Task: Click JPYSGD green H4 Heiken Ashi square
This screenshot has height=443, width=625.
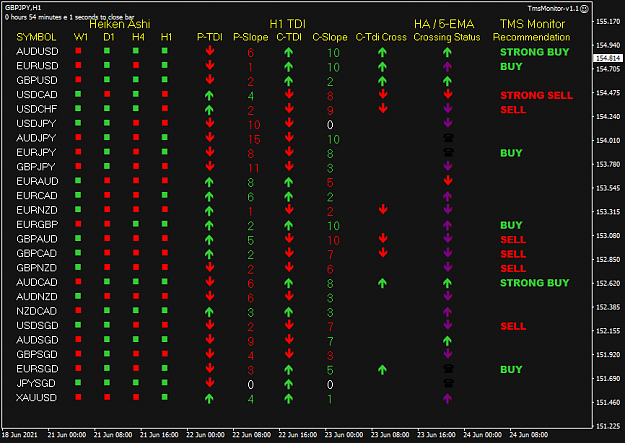Action: click(136, 382)
